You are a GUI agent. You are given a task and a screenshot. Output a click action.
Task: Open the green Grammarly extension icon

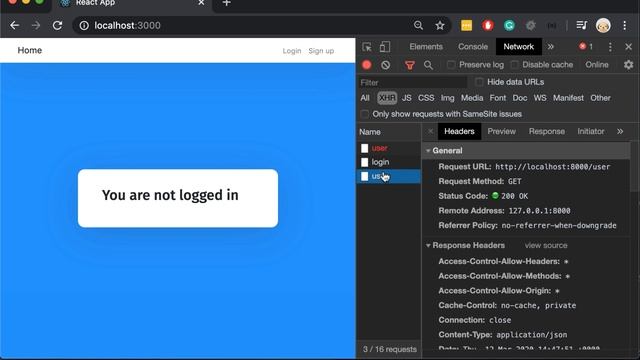[509, 25]
